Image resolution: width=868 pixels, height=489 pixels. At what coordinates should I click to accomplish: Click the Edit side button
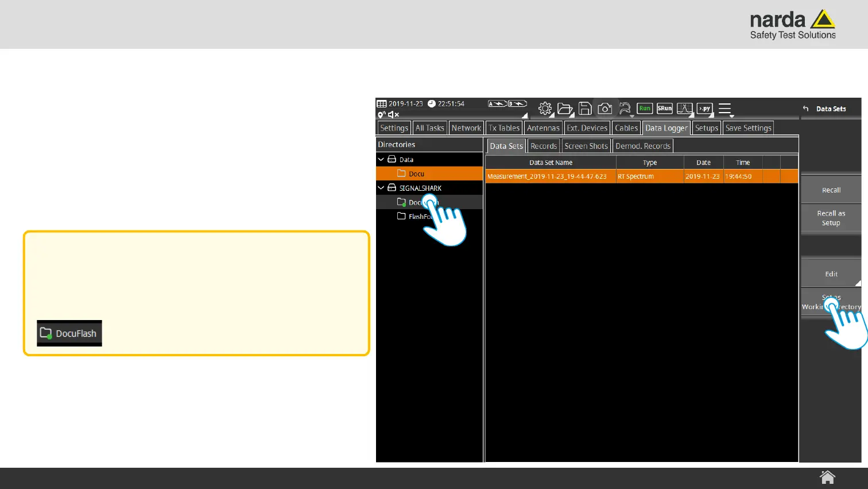831,274
